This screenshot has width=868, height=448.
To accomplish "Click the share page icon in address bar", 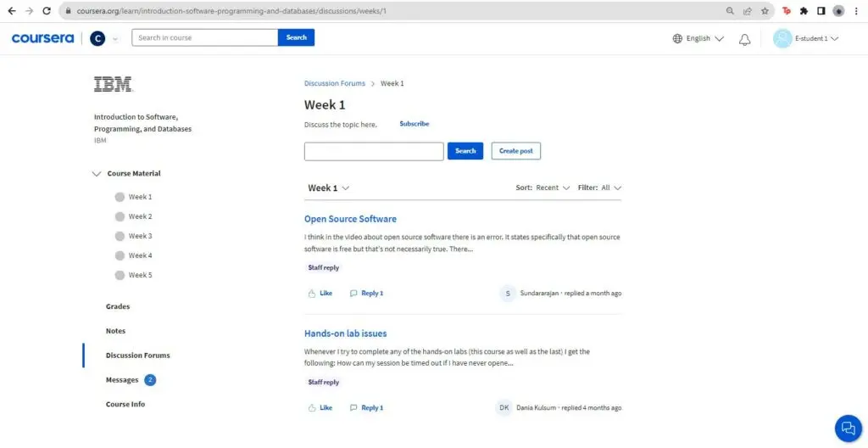I will point(748,11).
